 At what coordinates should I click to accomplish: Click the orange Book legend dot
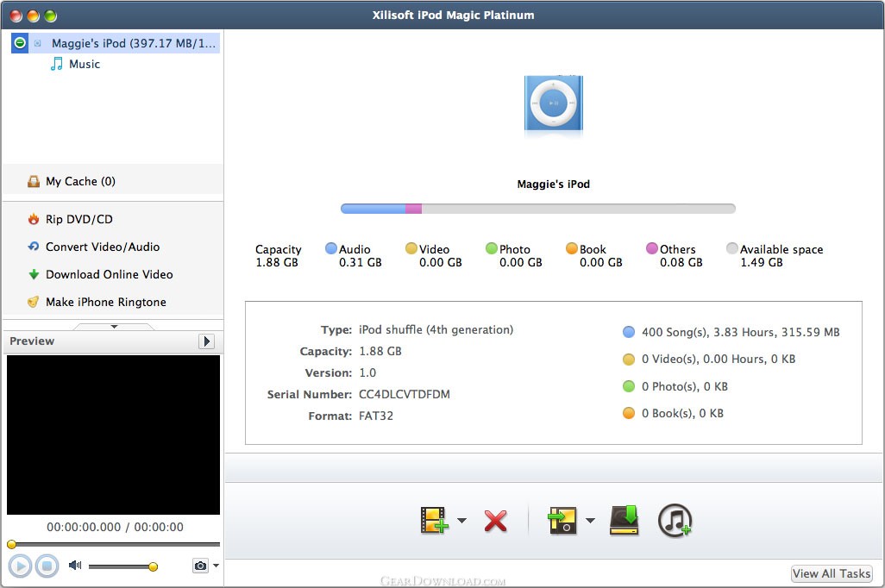click(x=572, y=248)
